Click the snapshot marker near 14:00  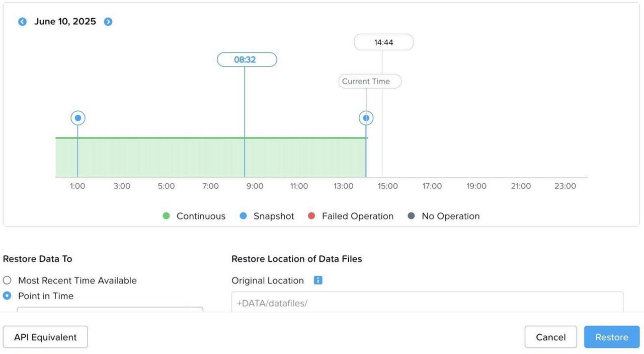[366, 118]
